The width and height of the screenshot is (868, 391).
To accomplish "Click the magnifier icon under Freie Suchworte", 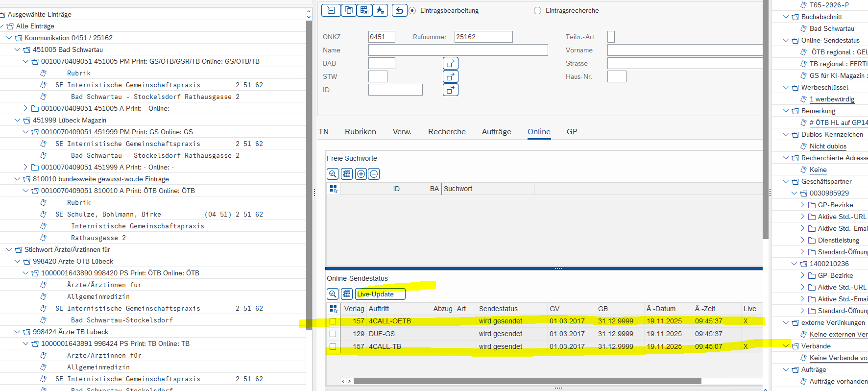I will pos(333,174).
